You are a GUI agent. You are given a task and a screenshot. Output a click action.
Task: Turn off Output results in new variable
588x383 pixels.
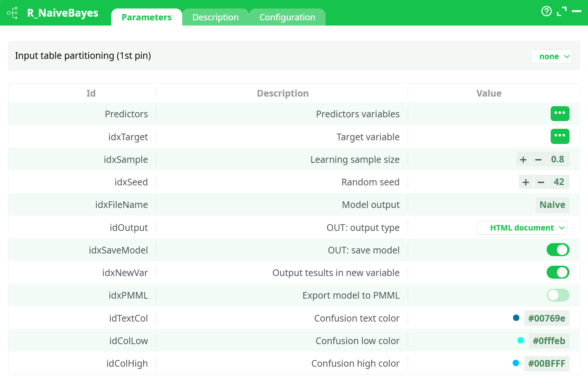pos(558,273)
